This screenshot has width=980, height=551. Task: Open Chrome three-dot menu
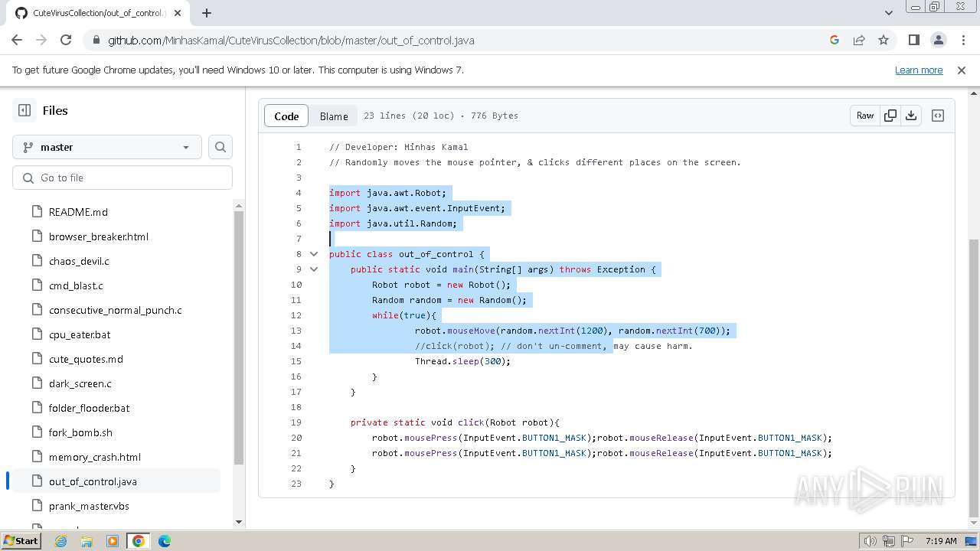[962, 40]
